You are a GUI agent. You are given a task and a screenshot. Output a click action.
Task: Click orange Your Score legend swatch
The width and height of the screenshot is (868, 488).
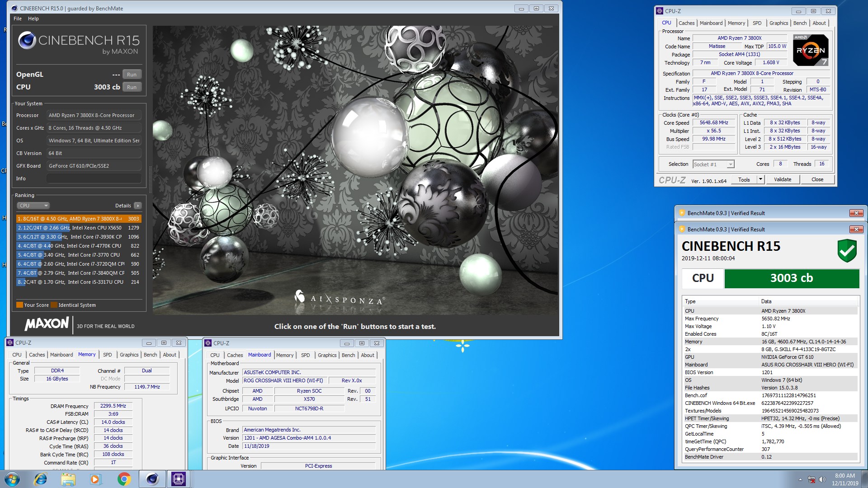[19, 305]
